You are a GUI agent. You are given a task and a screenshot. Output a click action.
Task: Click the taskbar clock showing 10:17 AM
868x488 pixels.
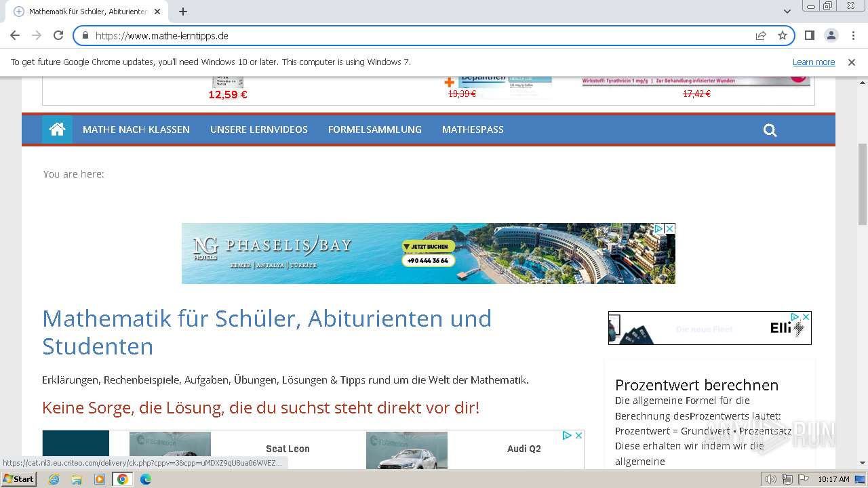click(833, 479)
